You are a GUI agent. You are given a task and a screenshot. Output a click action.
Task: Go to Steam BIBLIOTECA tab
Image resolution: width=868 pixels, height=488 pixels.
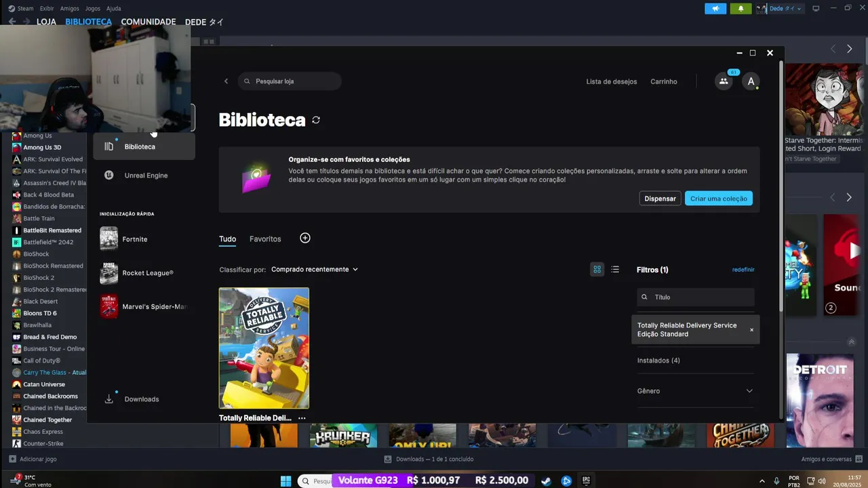coord(88,22)
